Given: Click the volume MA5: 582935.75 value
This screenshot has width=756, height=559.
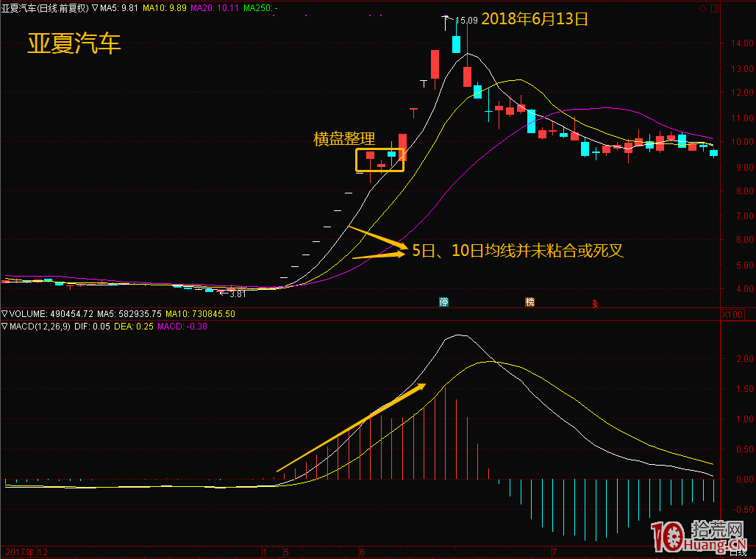Looking at the screenshot, I should tap(129, 314).
